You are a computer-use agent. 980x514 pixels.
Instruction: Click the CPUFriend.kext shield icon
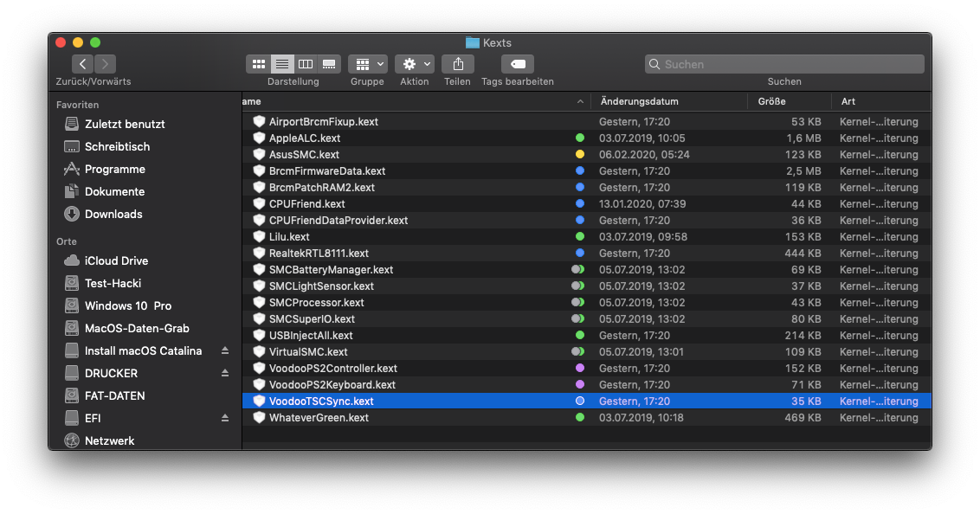259,203
